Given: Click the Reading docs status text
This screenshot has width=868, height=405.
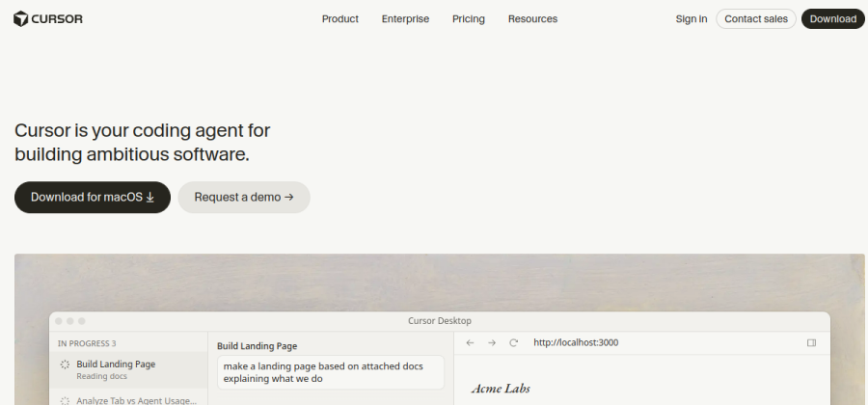Looking at the screenshot, I should pos(102,376).
